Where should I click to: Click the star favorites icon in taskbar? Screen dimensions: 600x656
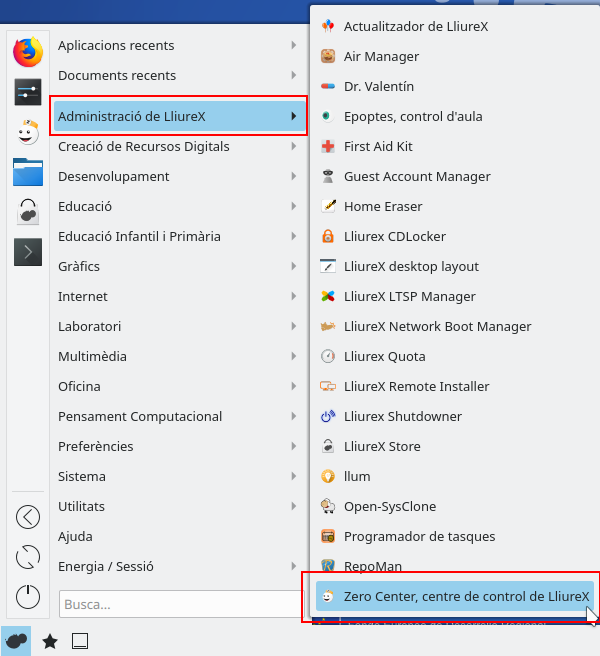click(x=49, y=641)
